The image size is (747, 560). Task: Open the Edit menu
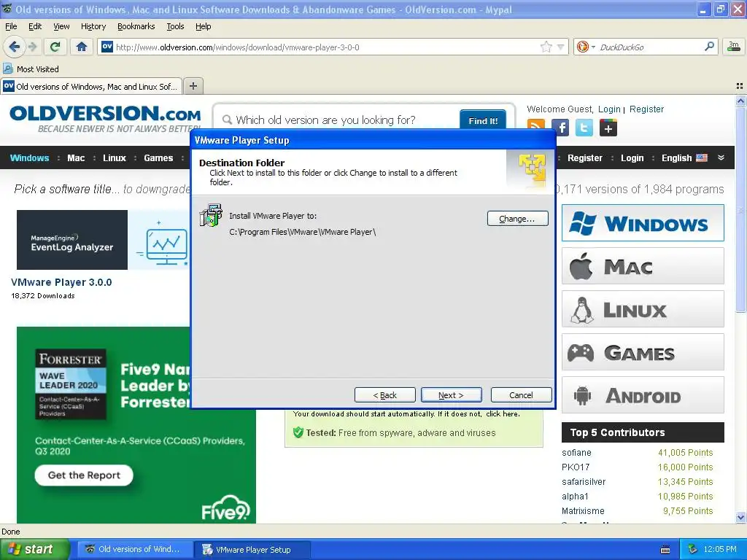35,26
